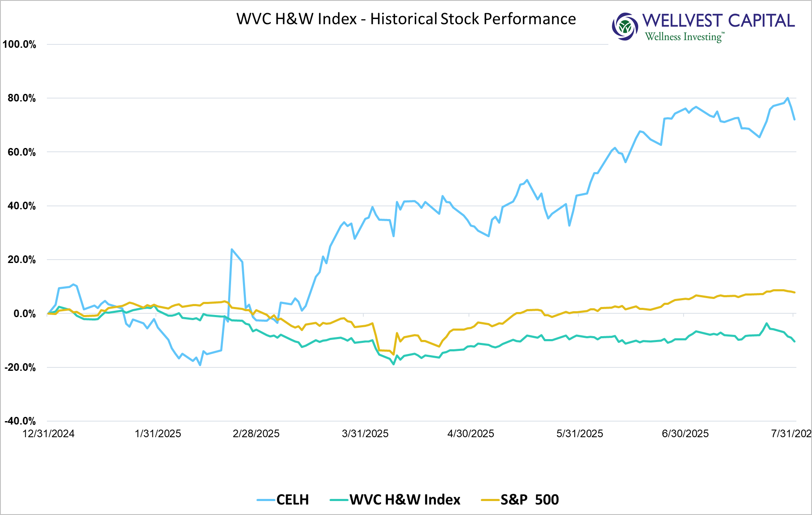Click the teal WVC H&W Index legend marker
The width and height of the screenshot is (812, 515).
(x=339, y=500)
